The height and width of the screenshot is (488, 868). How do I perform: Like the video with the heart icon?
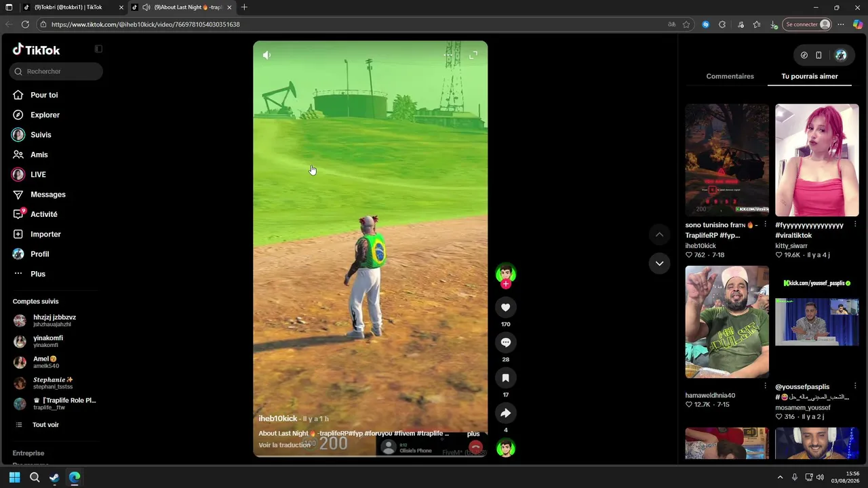pos(505,308)
